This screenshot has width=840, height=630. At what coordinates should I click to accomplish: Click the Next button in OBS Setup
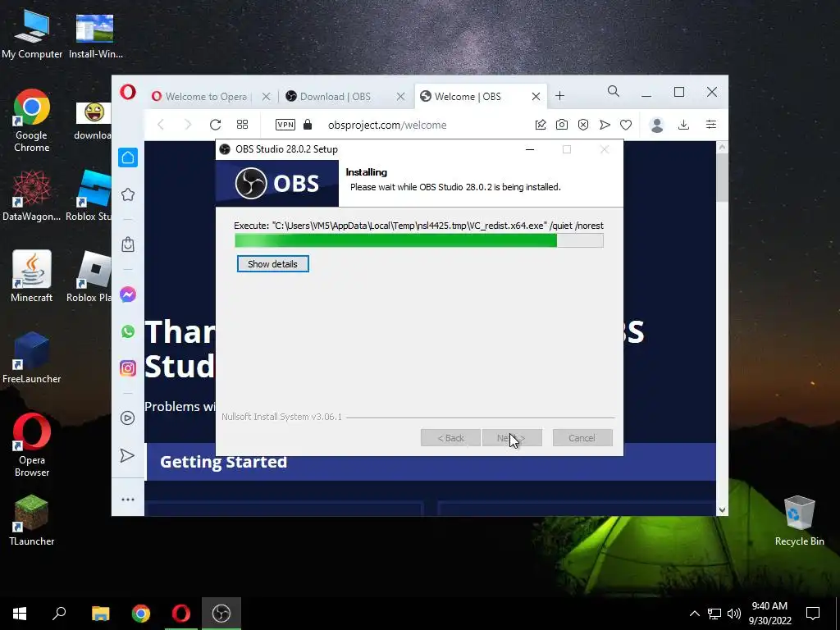coord(512,438)
